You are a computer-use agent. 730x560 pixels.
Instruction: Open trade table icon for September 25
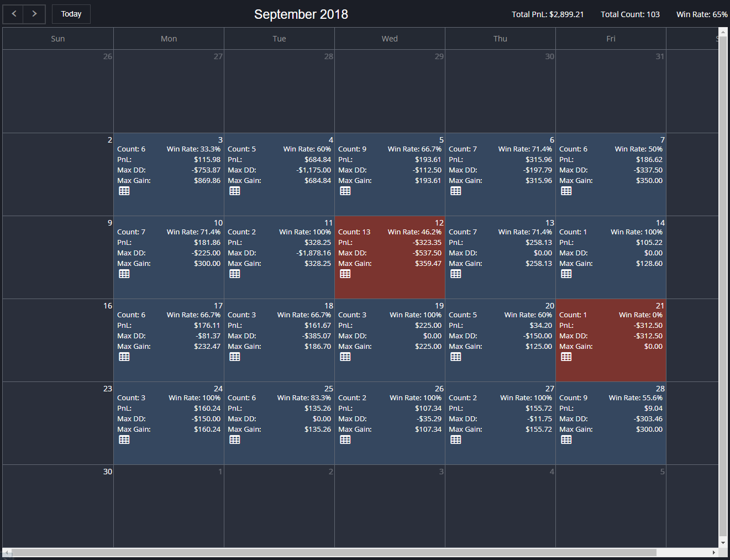point(235,439)
